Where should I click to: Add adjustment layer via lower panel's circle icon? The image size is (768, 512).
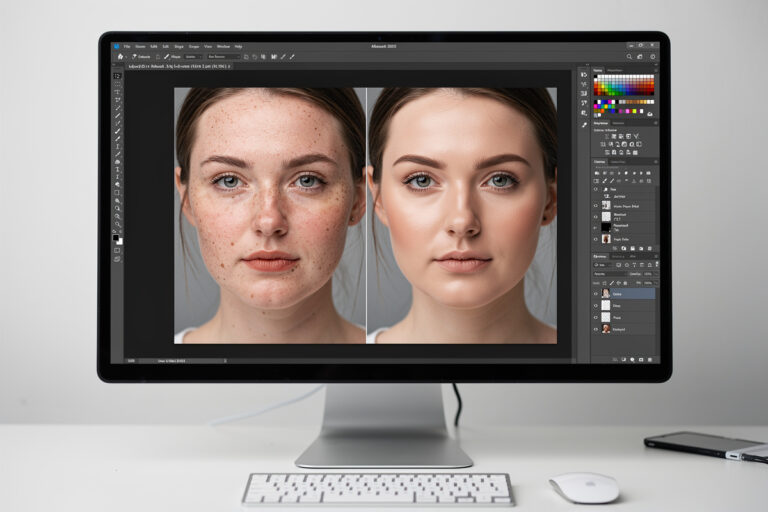pyautogui.click(x=632, y=359)
